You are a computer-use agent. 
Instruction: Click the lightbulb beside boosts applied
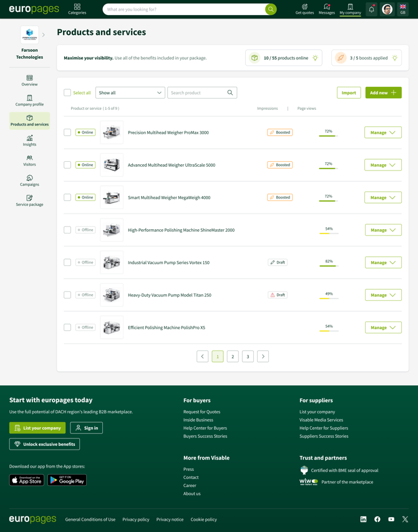(x=395, y=58)
